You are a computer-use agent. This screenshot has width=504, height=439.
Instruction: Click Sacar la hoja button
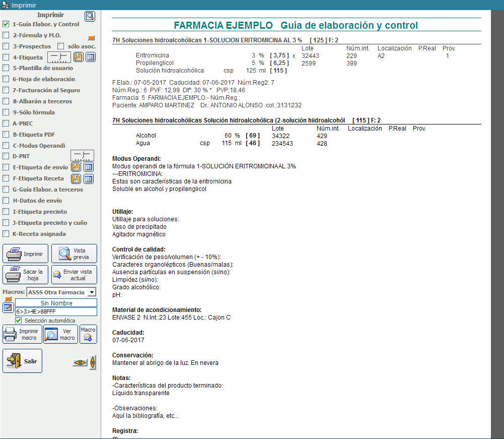(x=25, y=275)
